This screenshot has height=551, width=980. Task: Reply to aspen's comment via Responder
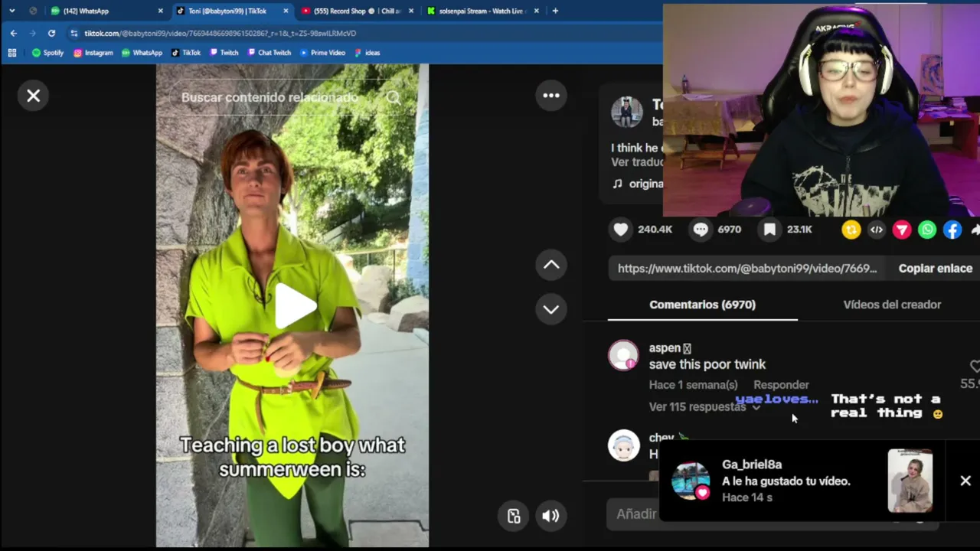[781, 385]
